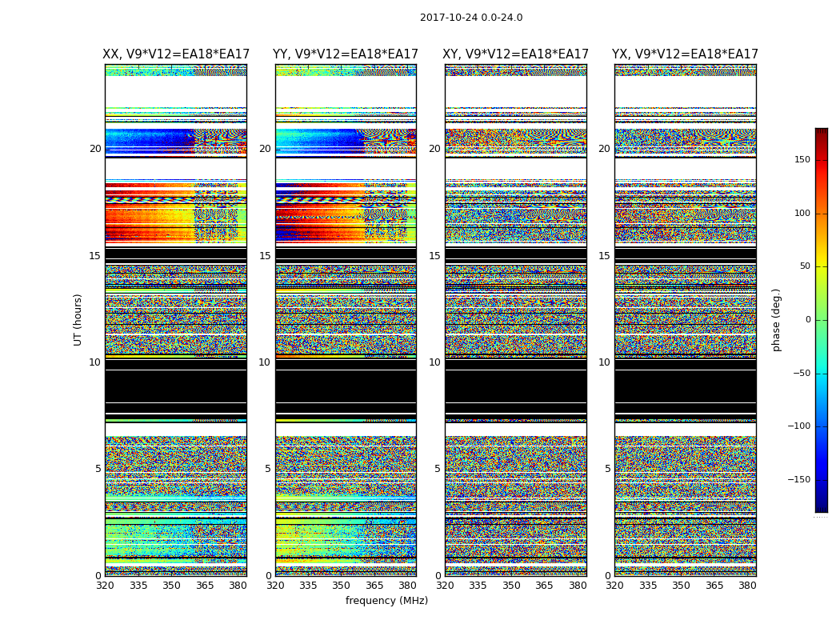Click the 15 hour tick of the XX panel
This screenshot has width=840, height=640.
(x=95, y=255)
